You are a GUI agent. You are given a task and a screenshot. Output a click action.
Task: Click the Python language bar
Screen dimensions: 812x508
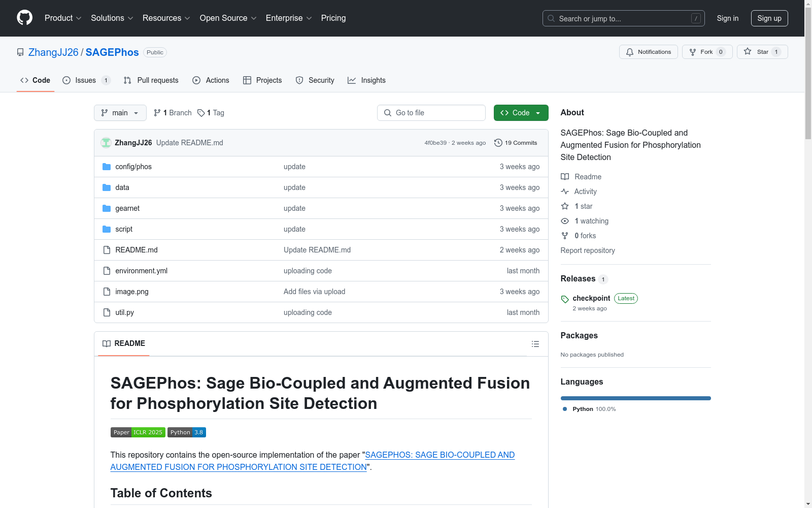(x=636, y=398)
